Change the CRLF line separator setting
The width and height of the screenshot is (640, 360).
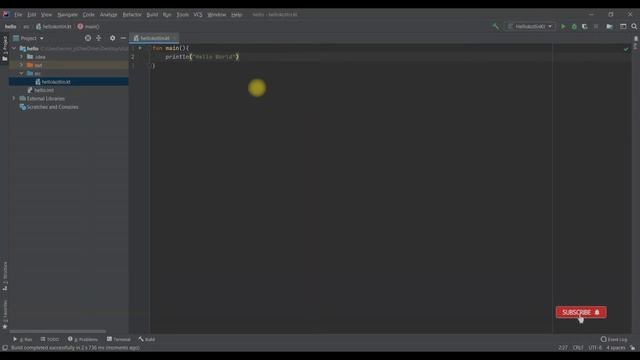(578, 348)
